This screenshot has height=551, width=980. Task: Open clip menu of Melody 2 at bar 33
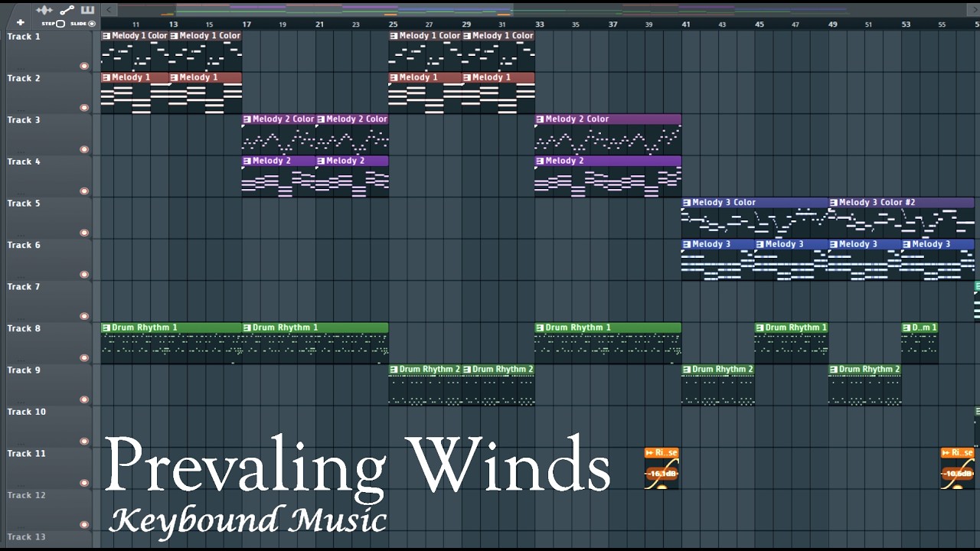(540, 161)
